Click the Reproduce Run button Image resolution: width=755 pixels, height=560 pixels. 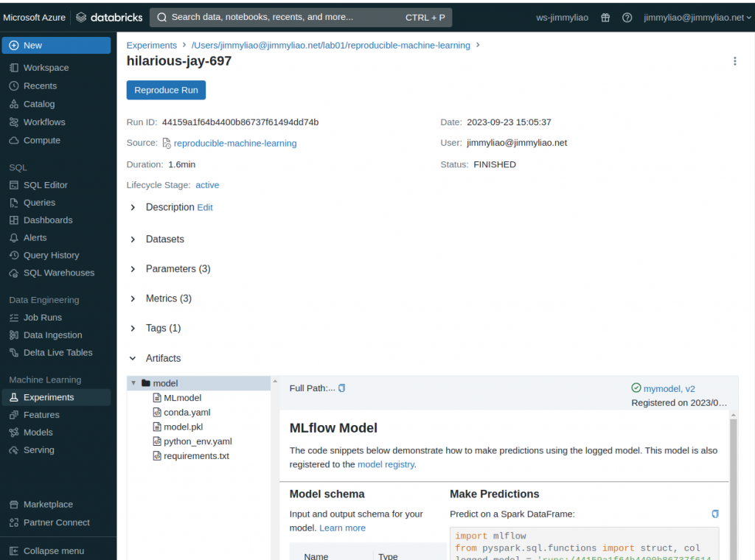click(166, 91)
